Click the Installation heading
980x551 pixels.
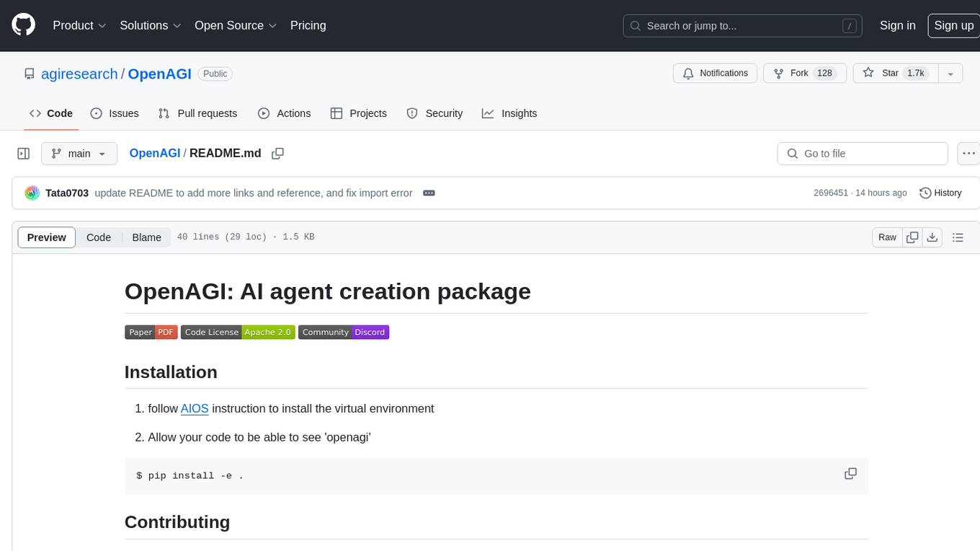click(171, 372)
